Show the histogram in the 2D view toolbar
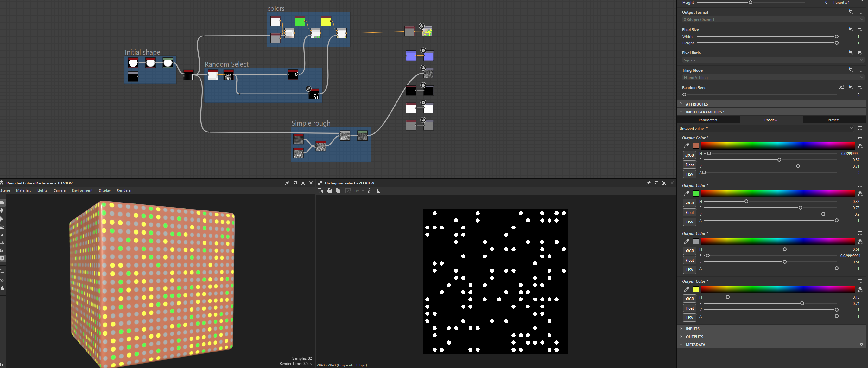The image size is (868, 368). 378,191
